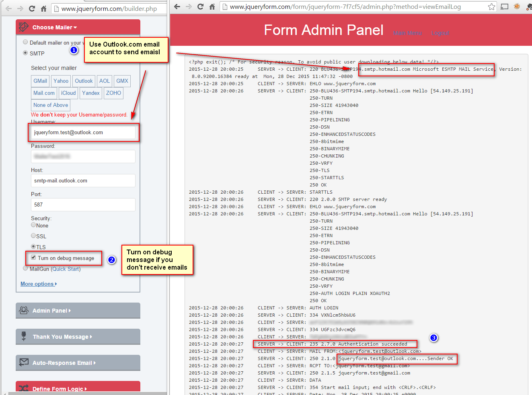Collapse the Choose Mailer section

78,27
